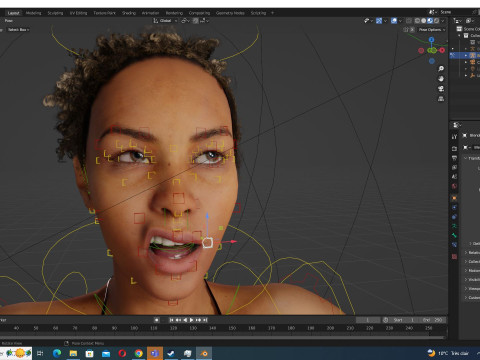The width and height of the screenshot is (480, 360).
Task: Open object type visibility popover
Action: tap(367, 21)
